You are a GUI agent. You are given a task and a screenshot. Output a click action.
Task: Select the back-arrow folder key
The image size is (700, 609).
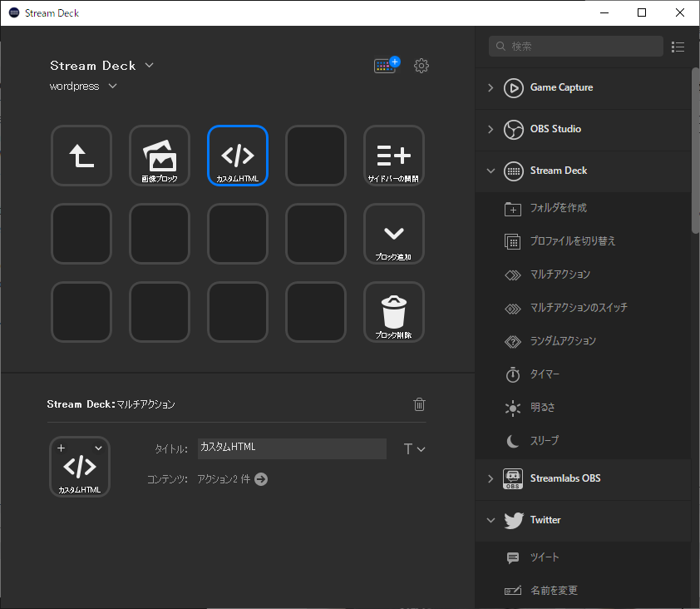tap(81, 156)
